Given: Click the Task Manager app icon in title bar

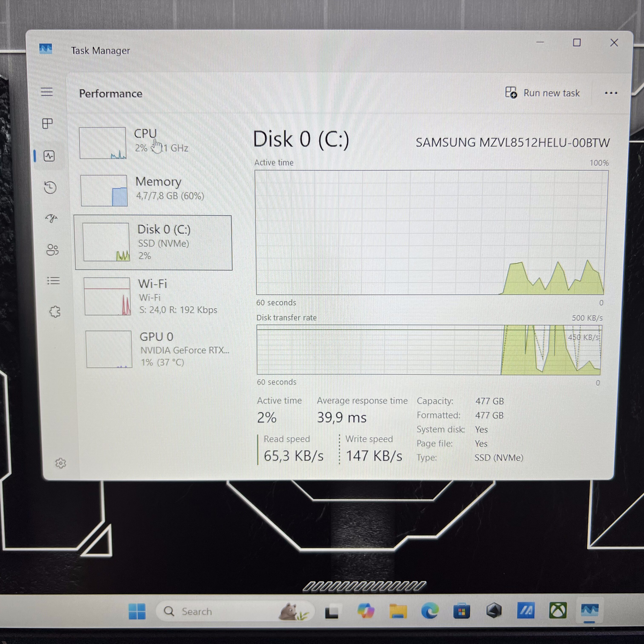Looking at the screenshot, I should 46,49.
